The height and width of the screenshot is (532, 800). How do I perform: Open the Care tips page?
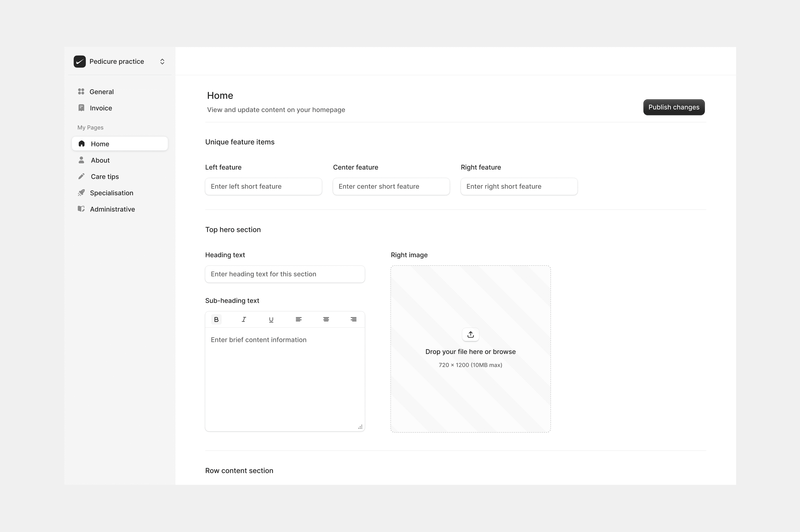point(105,176)
